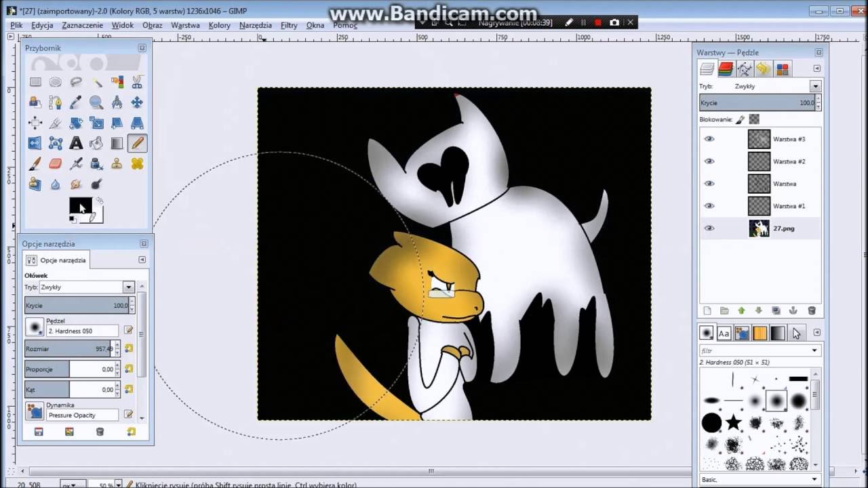Select the Ellipse Select tool

[56, 82]
